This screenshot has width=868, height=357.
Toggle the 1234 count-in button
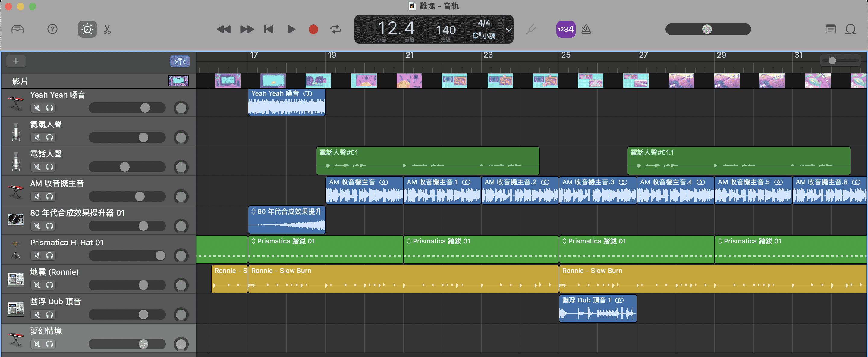click(x=565, y=29)
